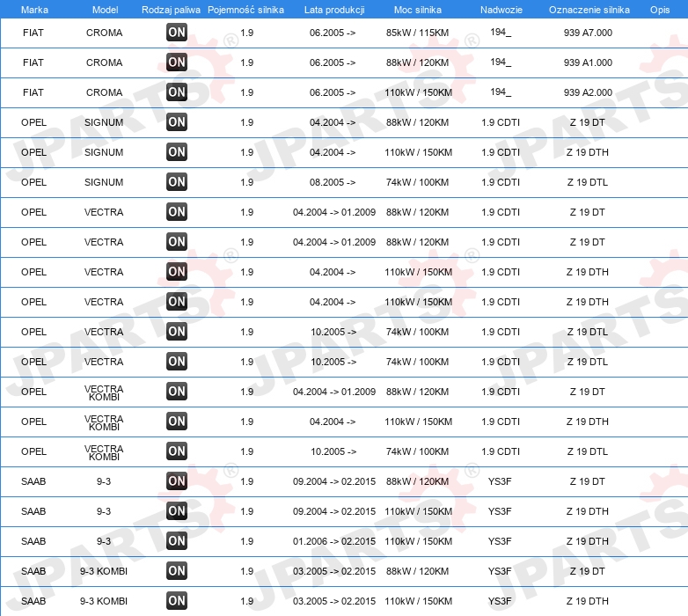Click the ON fuel icon for 939 A2.000

177,92
